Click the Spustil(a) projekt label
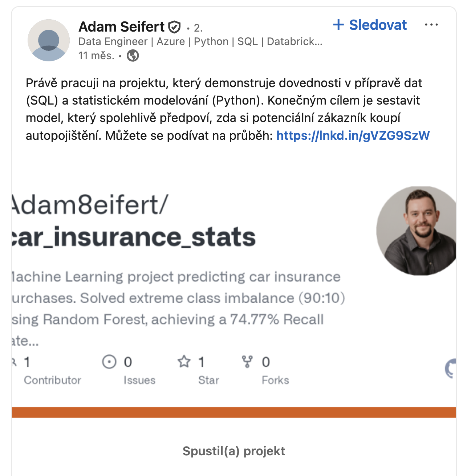The width and height of the screenshot is (467, 476). click(233, 451)
